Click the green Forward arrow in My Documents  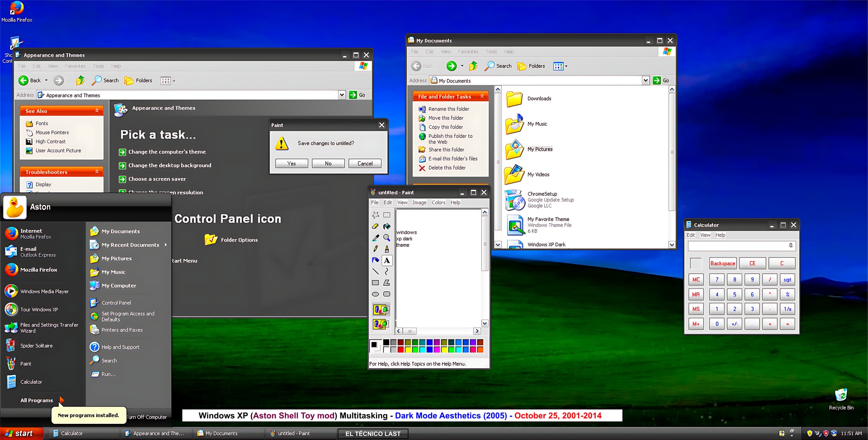click(x=451, y=66)
